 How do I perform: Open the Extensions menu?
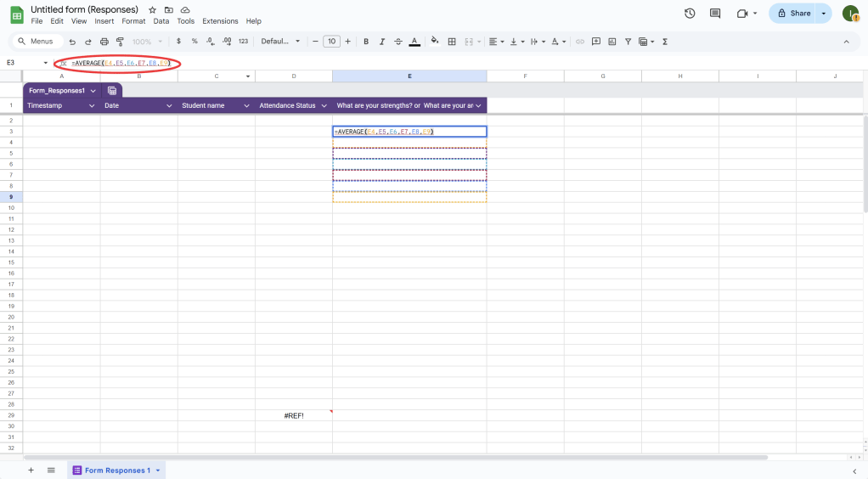pos(220,21)
